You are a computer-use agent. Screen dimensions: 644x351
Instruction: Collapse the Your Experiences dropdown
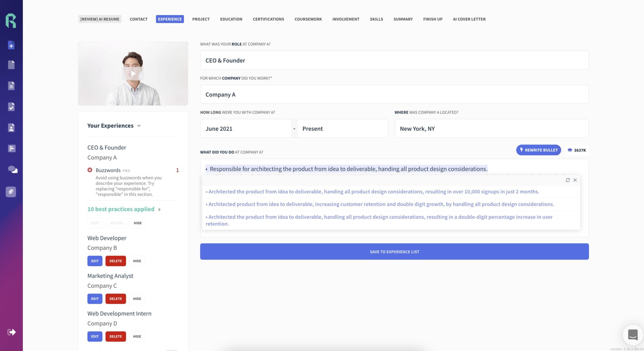tap(139, 126)
